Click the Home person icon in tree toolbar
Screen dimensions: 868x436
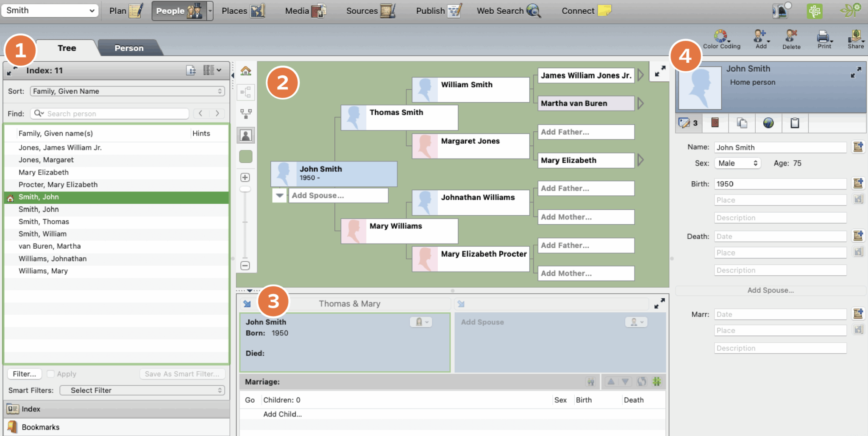coord(246,71)
